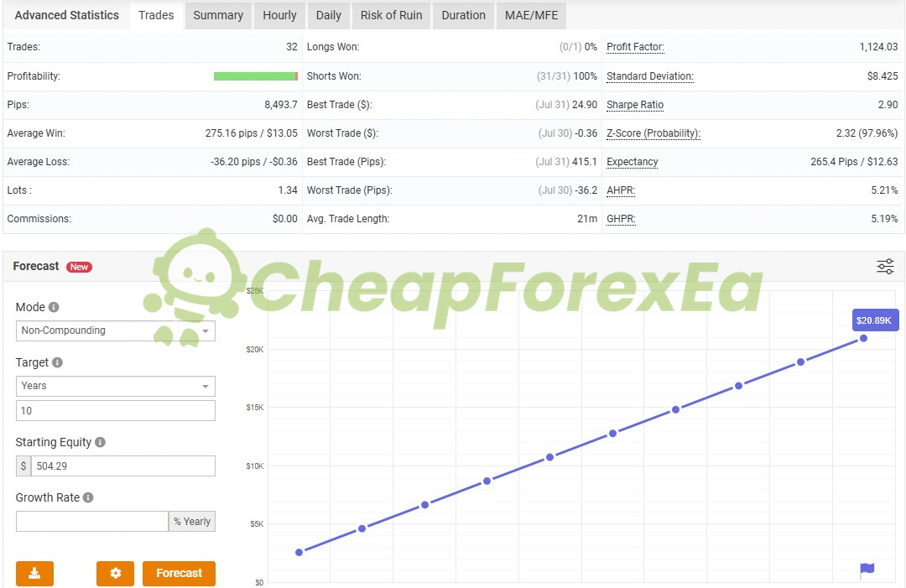
Task: Click the Standard Deviation label
Action: tap(650, 76)
